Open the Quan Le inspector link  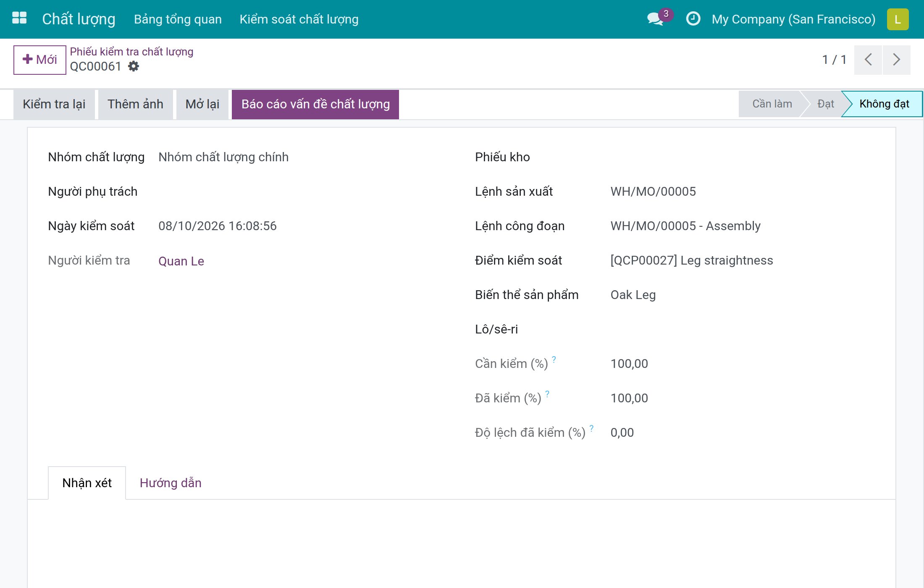[x=181, y=261]
